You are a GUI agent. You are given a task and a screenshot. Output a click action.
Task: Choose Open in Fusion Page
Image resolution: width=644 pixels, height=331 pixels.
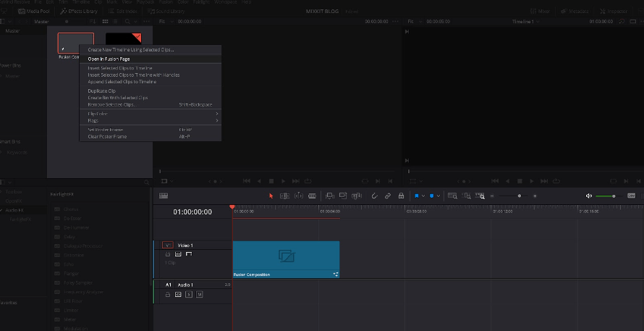click(109, 59)
